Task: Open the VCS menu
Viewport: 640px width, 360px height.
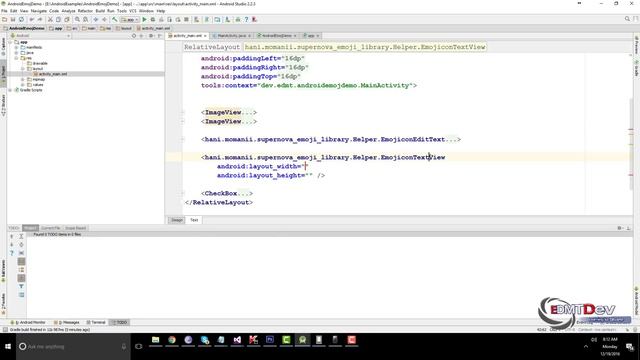Action: pos(133,11)
